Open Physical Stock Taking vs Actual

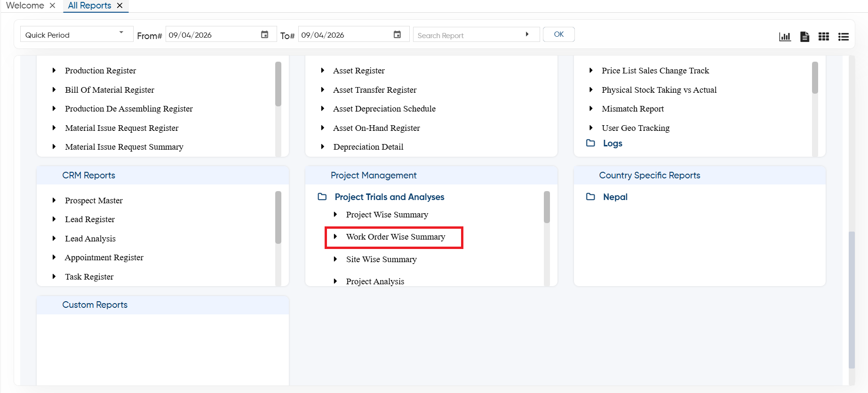659,90
